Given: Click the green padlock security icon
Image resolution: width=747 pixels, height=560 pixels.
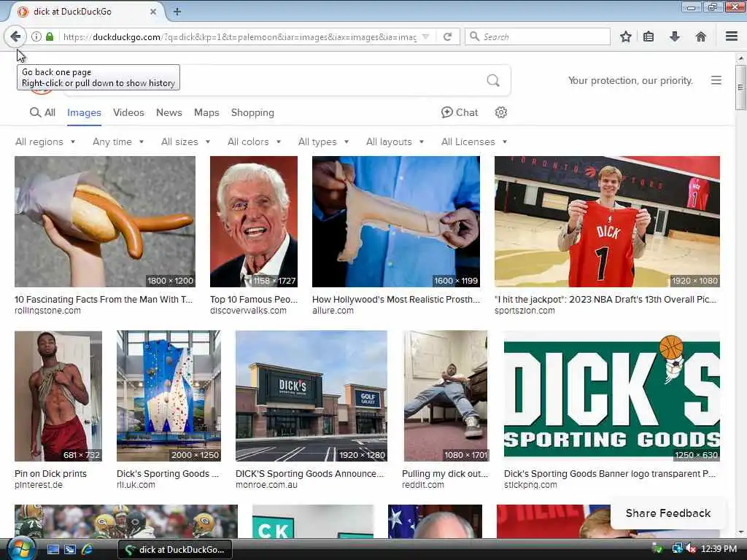Looking at the screenshot, I should coord(50,36).
